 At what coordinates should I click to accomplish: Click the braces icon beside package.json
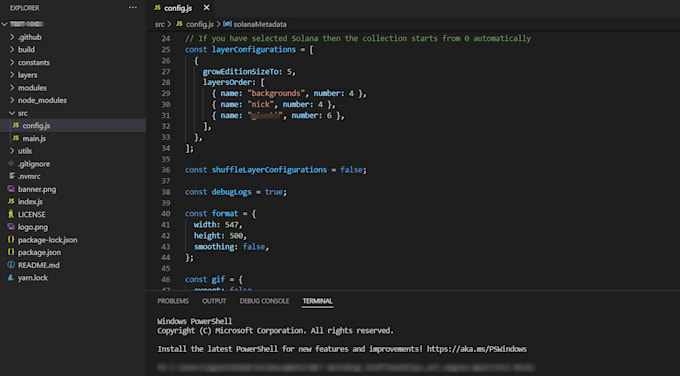[11, 252]
